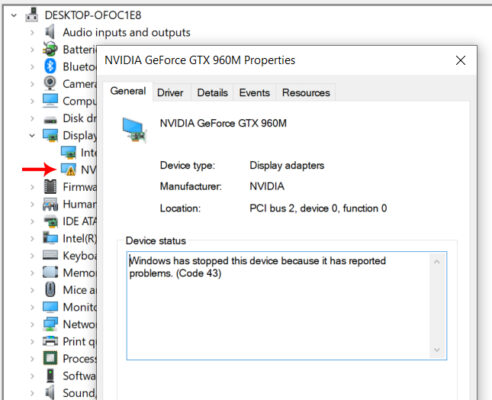The height and width of the screenshot is (400, 492).
Task: Open the Events tab
Action: click(254, 93)
